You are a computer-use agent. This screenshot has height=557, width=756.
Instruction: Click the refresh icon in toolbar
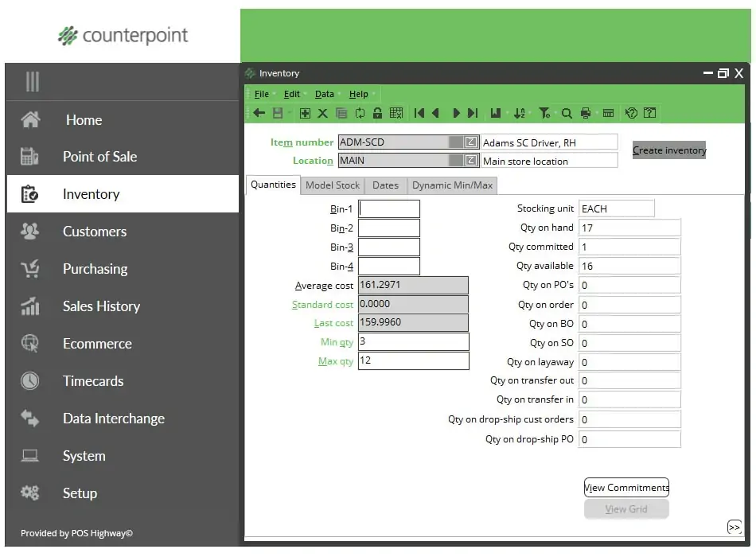(360, 114)
